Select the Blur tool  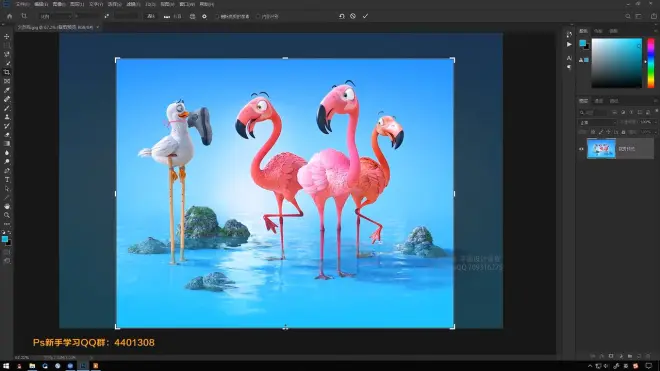point(7,153)
